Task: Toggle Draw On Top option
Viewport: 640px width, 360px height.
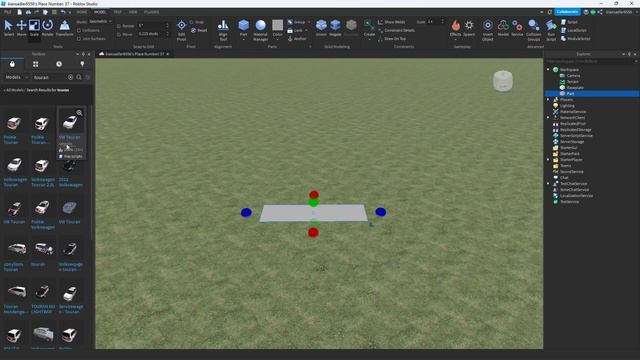Action: tap(392, 39)
